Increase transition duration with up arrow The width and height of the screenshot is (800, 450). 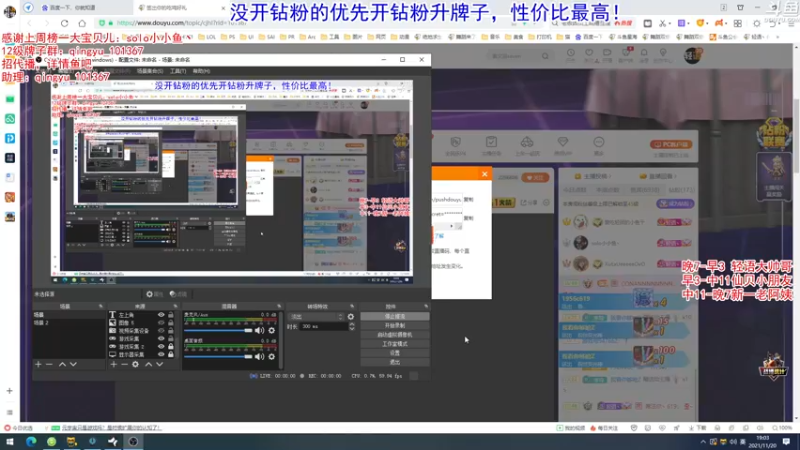point(352,324)
